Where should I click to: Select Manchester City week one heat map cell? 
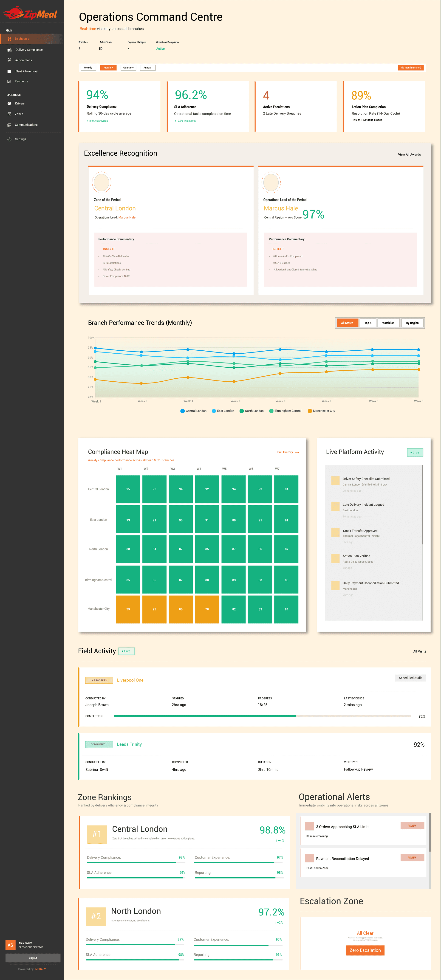point(128,609)
